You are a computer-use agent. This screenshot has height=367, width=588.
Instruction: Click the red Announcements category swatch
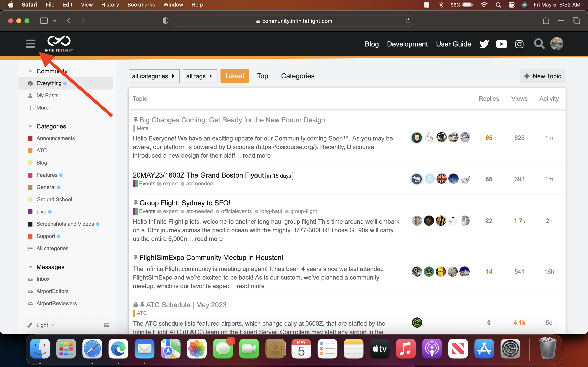30,138
